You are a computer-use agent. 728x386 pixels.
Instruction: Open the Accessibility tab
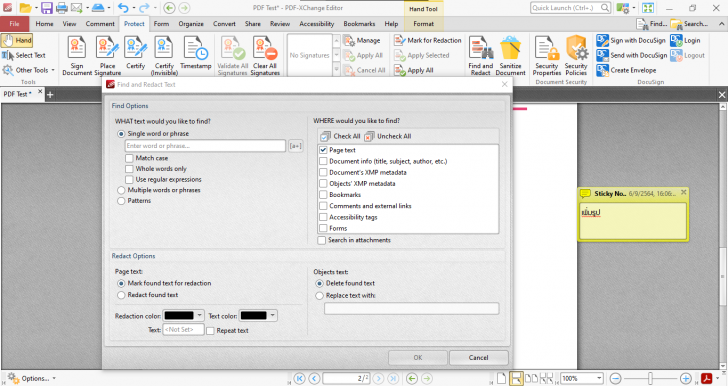[x=317, y=24]
